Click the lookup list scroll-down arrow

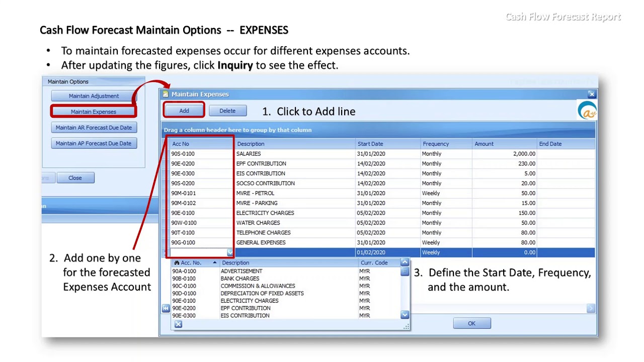click(405, 315)
